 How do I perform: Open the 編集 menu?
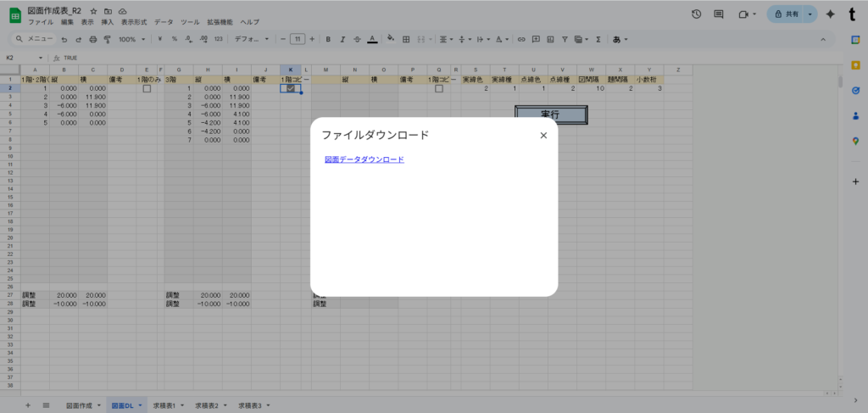tap(67, 22)
